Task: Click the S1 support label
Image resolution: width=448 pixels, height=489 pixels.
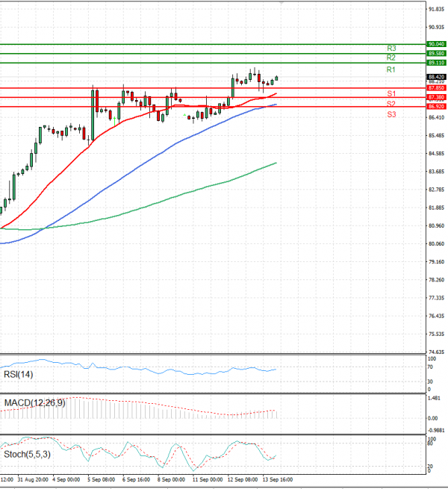Action: pos(391,93)
